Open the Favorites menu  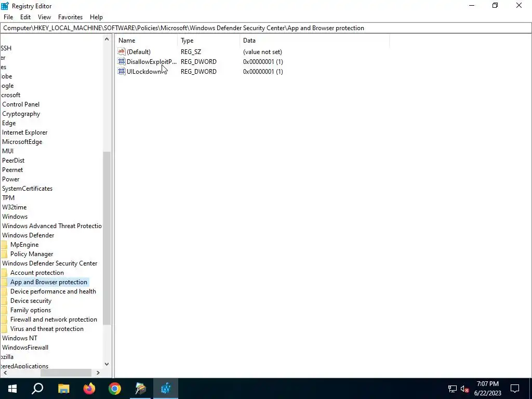point(70,17)
